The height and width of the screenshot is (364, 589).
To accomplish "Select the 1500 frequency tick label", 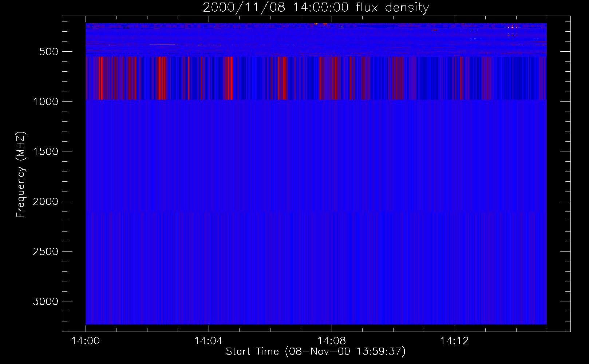I will (46, 151).
